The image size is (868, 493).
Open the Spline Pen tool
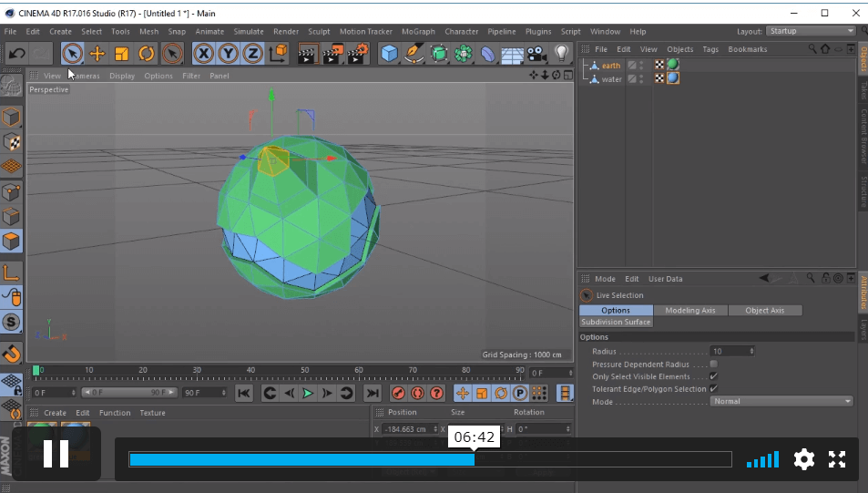(x=414, y=54)
